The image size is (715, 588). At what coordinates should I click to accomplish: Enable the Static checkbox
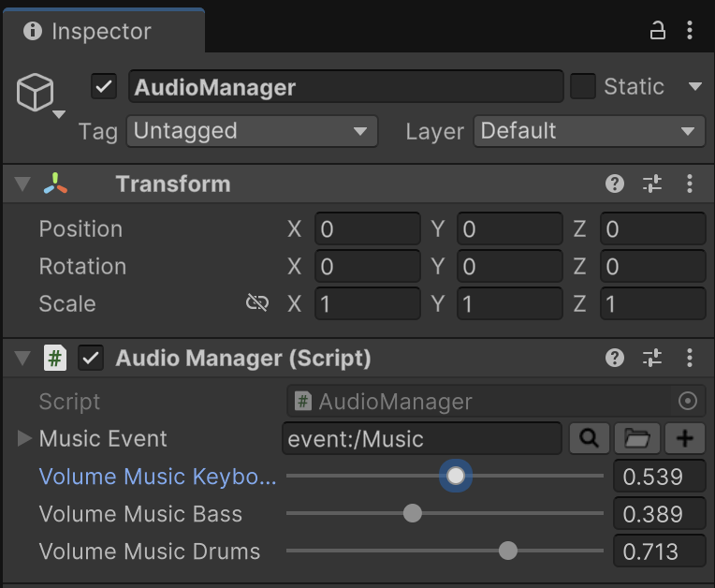pos(583,87)
